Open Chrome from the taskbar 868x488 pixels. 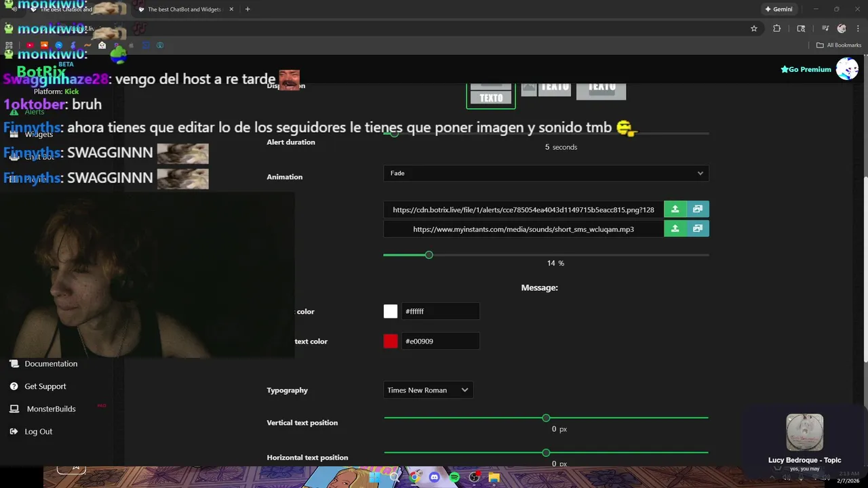pyautogui.click(x=414, y=477)
